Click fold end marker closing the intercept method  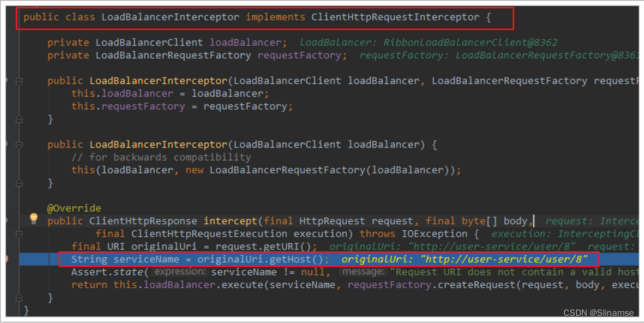click(x=19, y=298)
